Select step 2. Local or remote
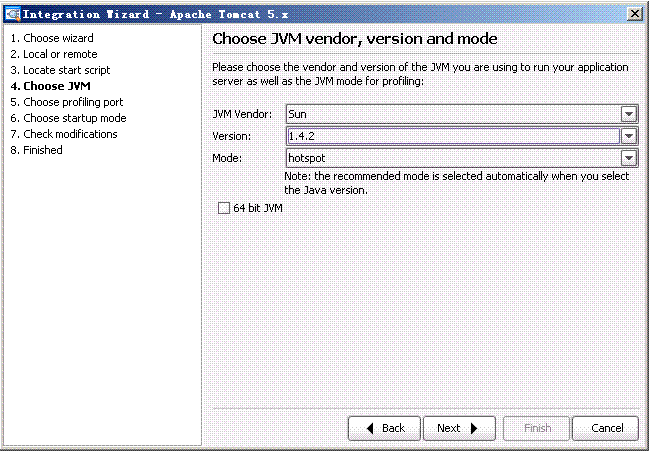This screenshot has height=451, width=649. pos(54,54)
